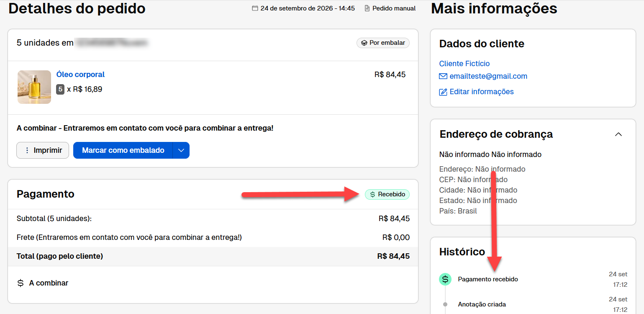This screenshot has width=644, height=314.
Task: Click the dollar icon in Recebido badge
Action: click(372, 194)
